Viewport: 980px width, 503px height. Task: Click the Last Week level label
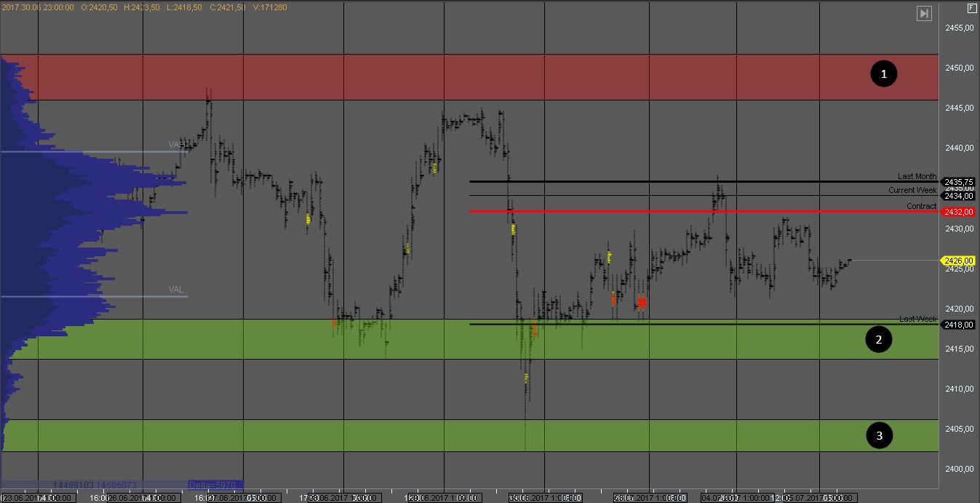917,319
